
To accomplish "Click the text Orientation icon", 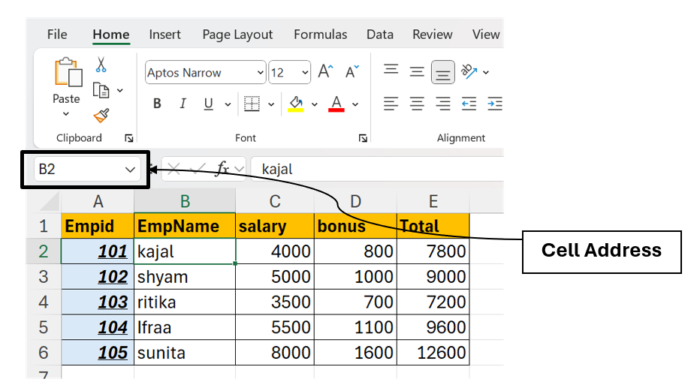I will pos(469,71).
